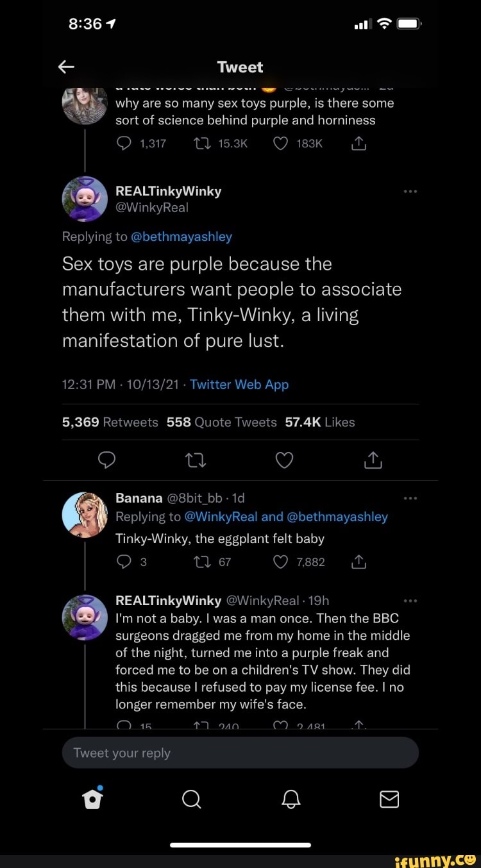Open the @bethmayashley mention link
The image size is (481, 868).
[181, 237]
